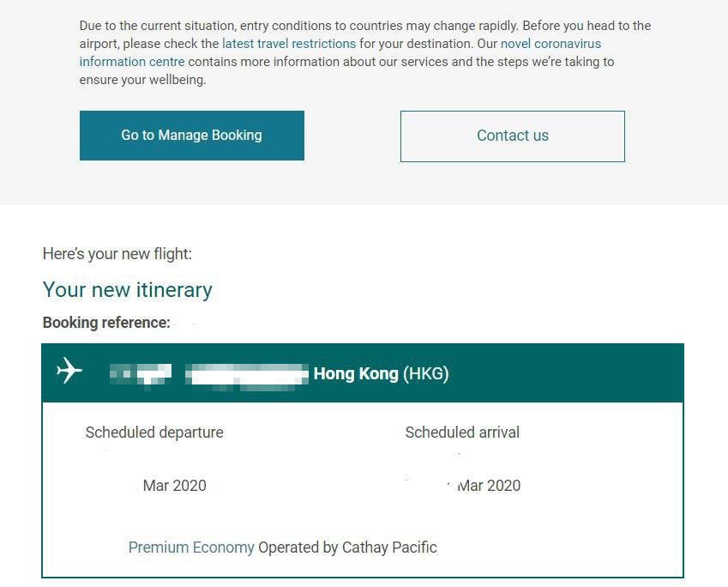Click the Scheduled departure label
The image size is (728, 587).
point(154,433)
